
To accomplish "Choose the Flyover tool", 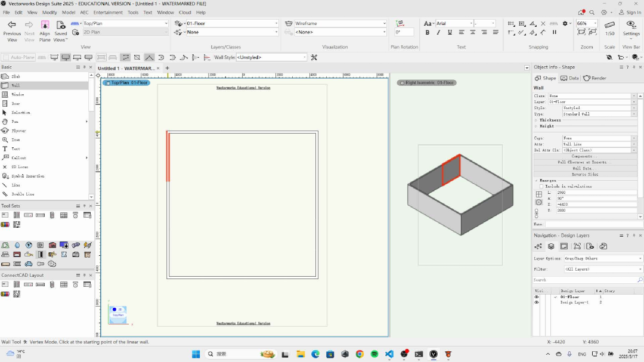I will point(18,131).
